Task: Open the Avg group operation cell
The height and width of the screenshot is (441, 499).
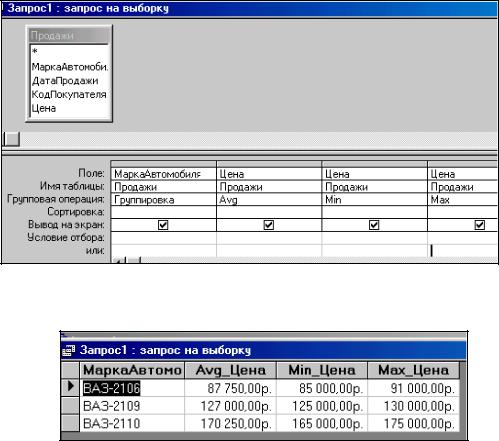Action: coord(269,200)
